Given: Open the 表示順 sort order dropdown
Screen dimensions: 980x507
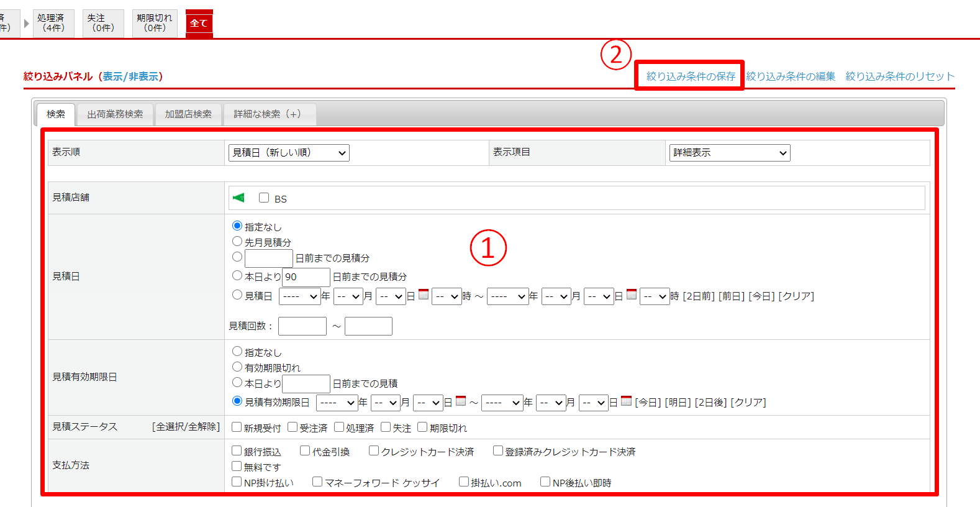Looking at the screenshot, I should tap(289, 153).
